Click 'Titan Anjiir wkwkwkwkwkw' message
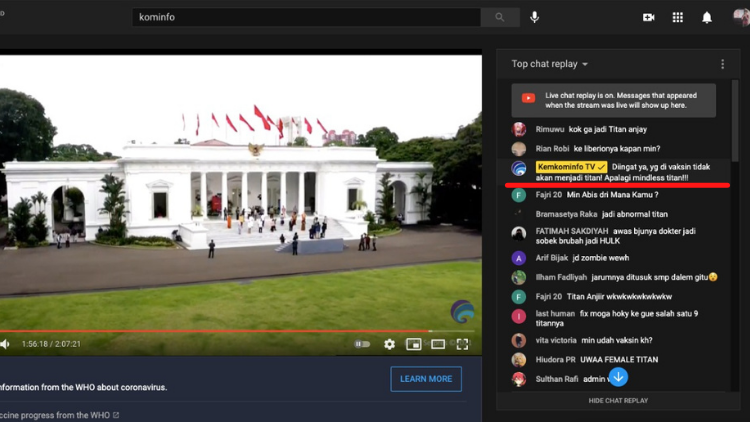The width and height of the screenshot is (750, 422). 619,297
